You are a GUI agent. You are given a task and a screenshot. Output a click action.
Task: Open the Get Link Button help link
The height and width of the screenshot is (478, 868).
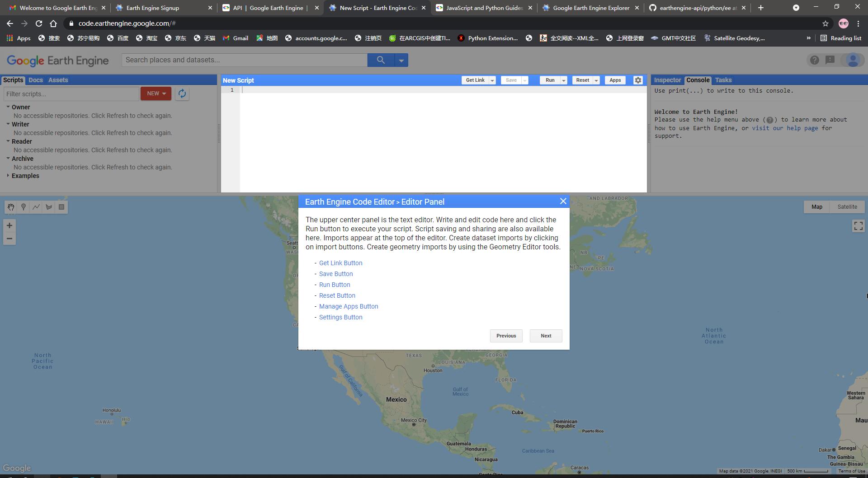pyautogui.click(x=341, y=263)
